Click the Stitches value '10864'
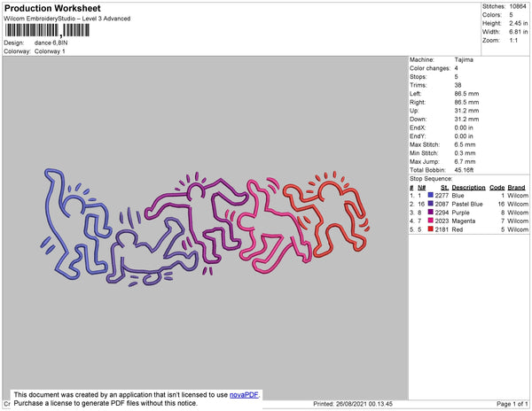The width and height of the screenshot is (532, 411). (518, 6)
